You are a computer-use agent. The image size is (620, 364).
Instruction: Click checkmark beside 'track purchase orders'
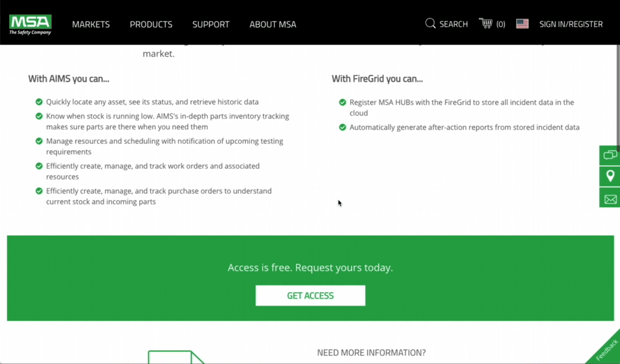tap(39, 191)
